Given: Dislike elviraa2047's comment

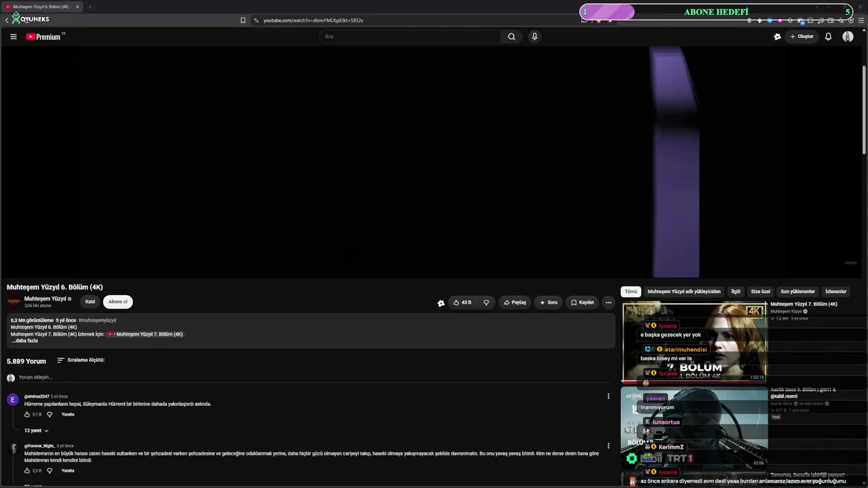Looking at the screenshot, I should [x=50, y=415].
